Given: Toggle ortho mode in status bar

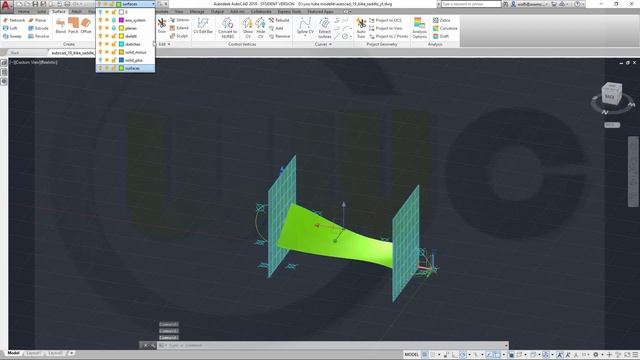Looking at the screenshot, I should coord(454,355).
